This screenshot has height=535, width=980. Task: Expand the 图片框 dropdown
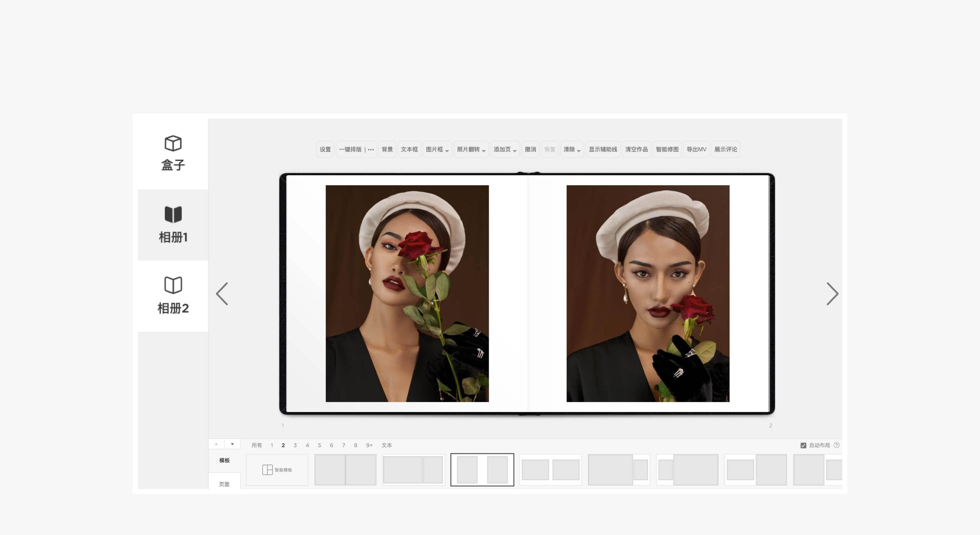437,149
